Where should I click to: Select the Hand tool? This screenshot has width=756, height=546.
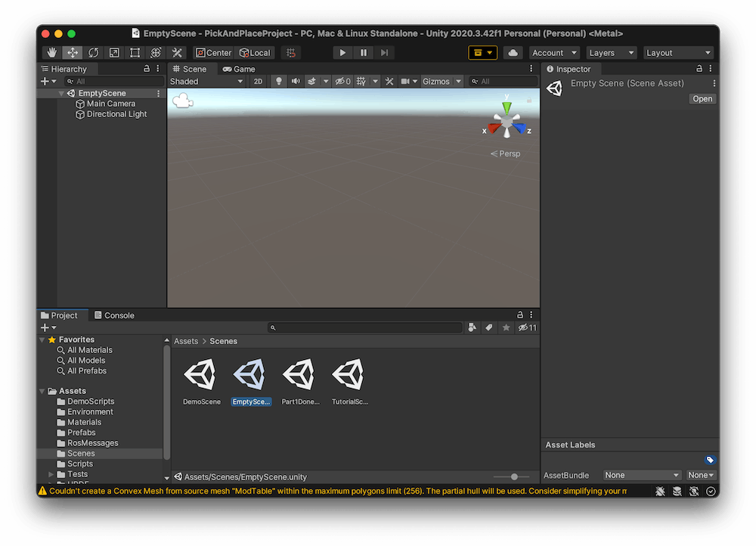point(51,53)
